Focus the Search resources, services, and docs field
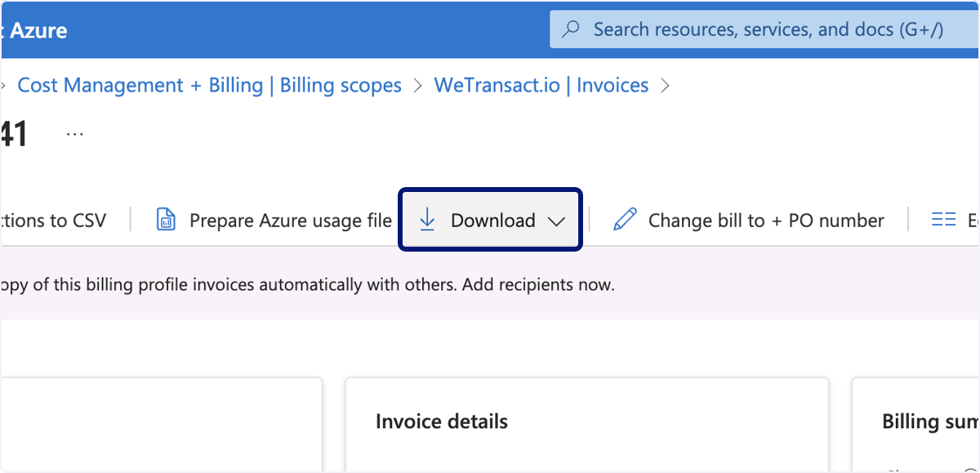Screen dimensions: 980x473 pos(764,29)
